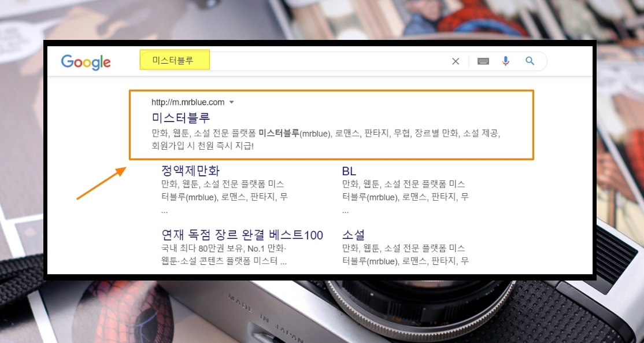Open the on-screen keyboard icon
The image size is (644, 343).
tap(483, 61)
